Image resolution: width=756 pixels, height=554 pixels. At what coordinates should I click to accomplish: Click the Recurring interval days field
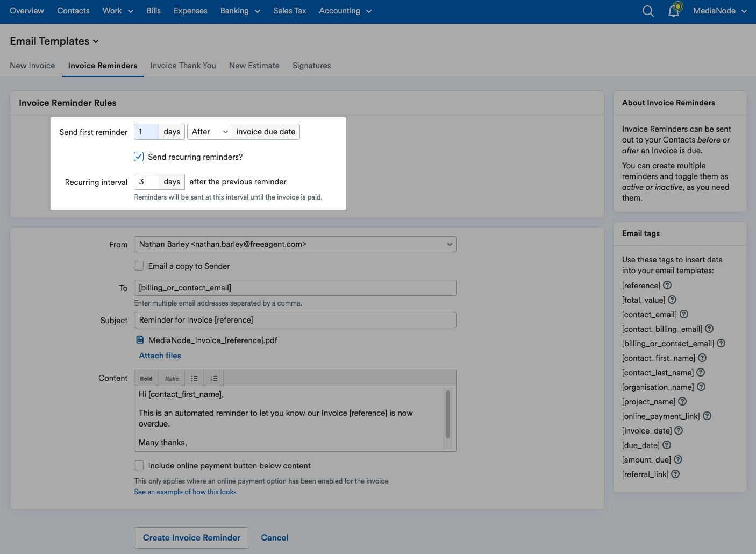(x=146, y=182)
